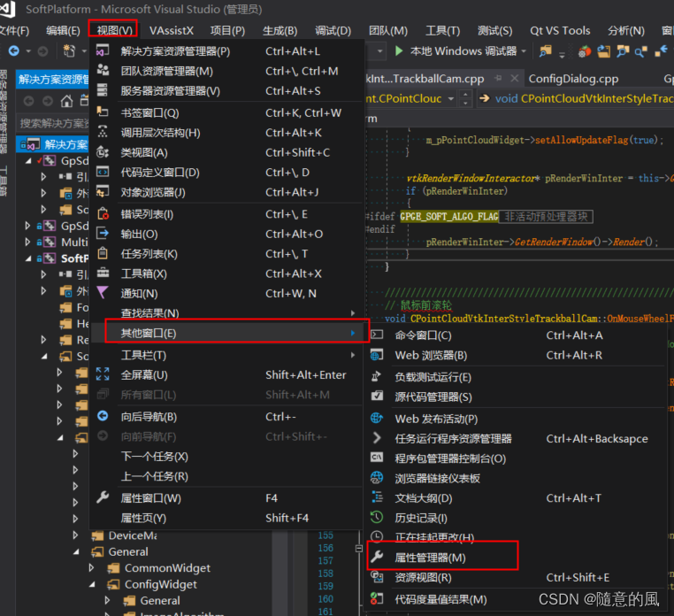Click the 任务列表(K) icon
This screenshot has height=616, width=674.
103,253
